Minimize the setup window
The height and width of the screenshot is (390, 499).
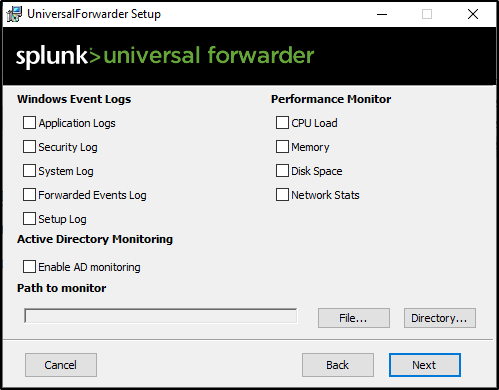[x=382, y=14]
